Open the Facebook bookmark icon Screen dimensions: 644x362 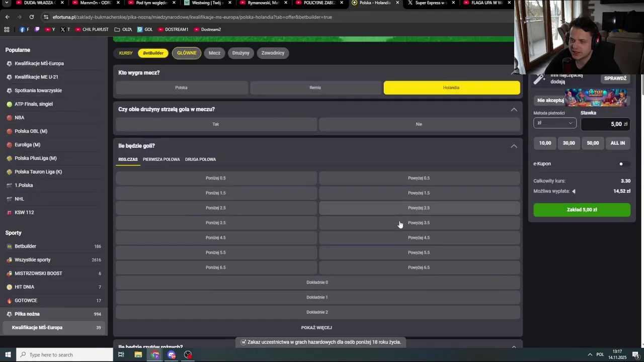tap(22, 30)
